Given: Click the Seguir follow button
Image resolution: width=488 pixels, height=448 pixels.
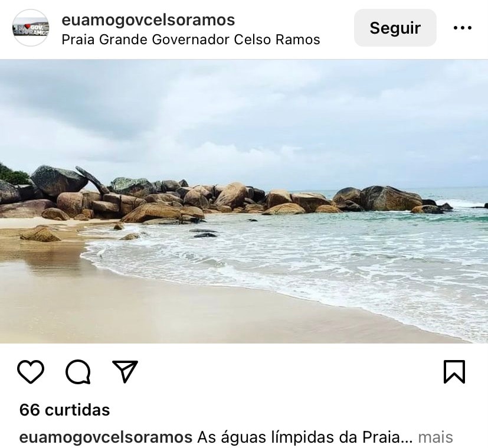Looking at the screenshot, I should click(395, 28).
